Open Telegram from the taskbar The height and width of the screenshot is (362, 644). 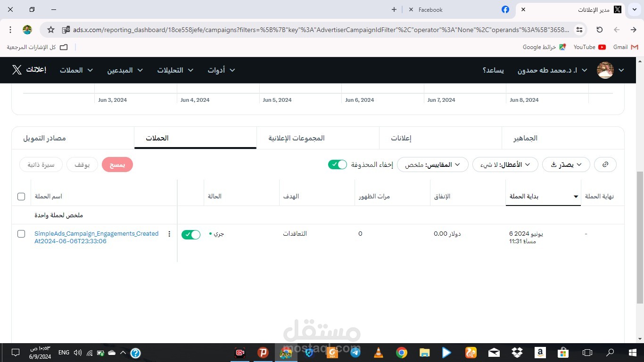[355, 353]
